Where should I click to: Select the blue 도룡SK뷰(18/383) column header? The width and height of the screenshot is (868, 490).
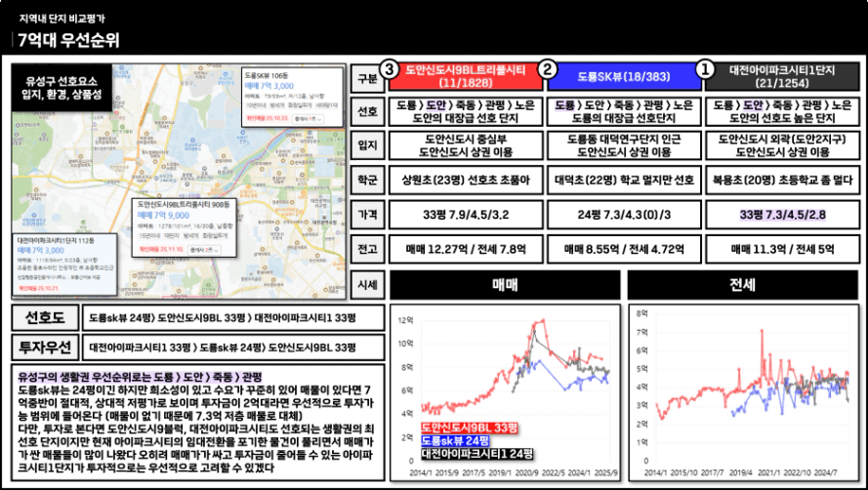624,77
